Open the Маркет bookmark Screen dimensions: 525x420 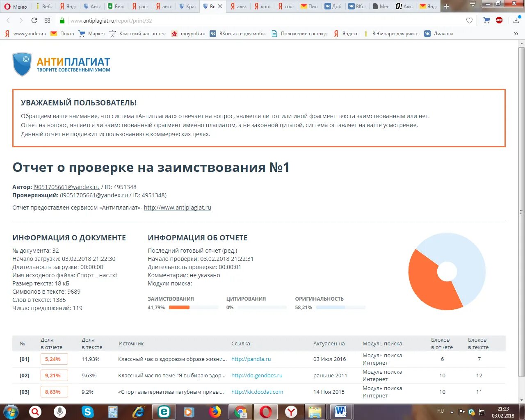coord(92,34)
